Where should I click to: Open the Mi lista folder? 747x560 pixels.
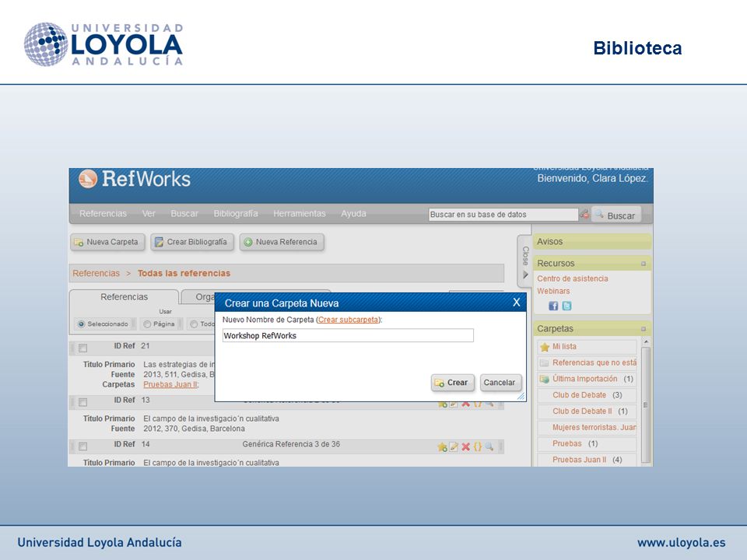[x=564, y=347]
